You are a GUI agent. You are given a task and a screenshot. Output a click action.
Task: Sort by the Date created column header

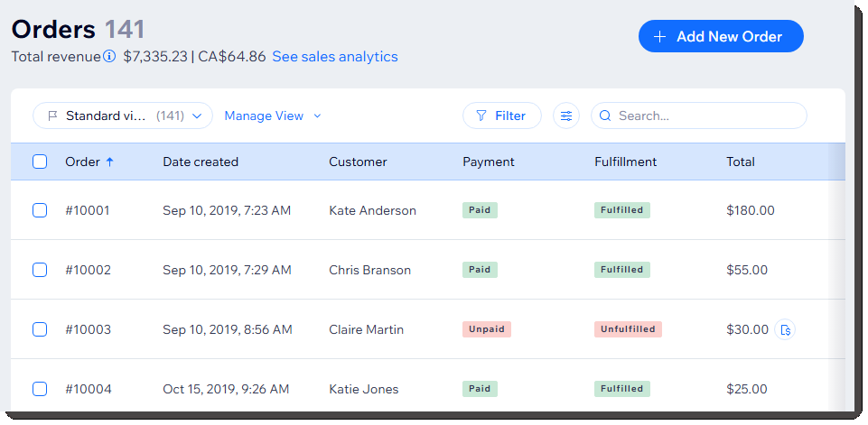click(x=201, y=162)
